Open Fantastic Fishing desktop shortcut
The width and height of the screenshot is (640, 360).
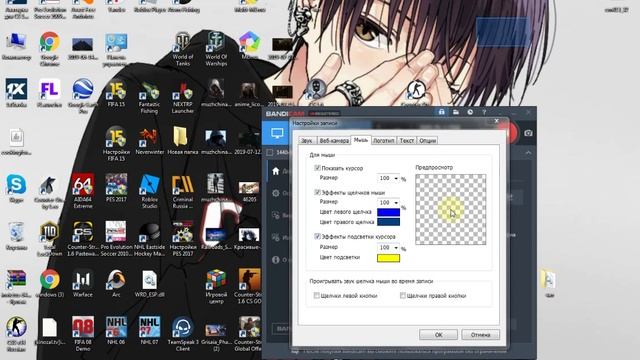coord(149,97)
